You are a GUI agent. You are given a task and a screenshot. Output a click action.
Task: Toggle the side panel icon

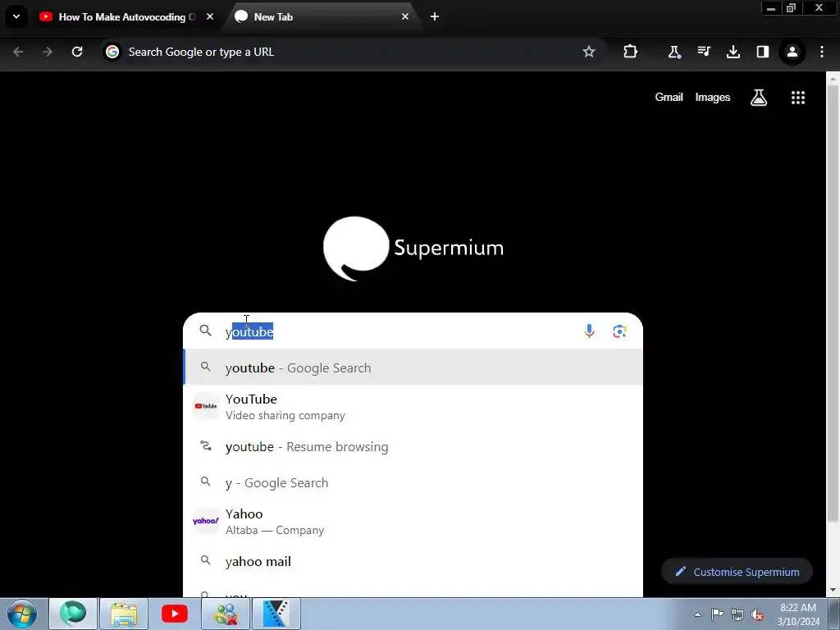(763, 52)
